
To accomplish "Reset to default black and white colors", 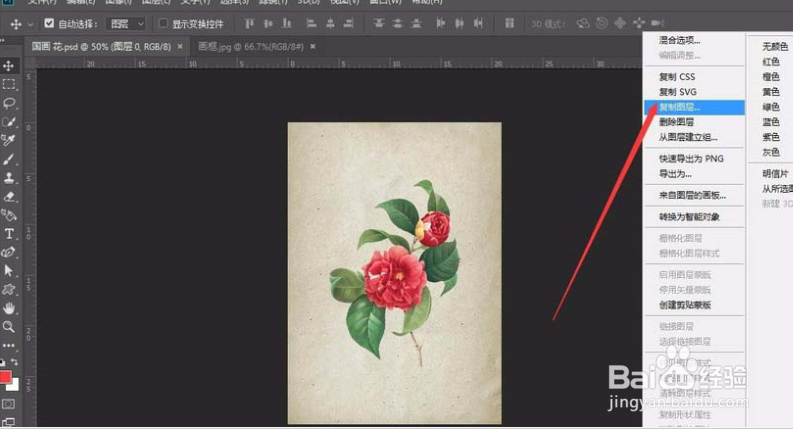I will click(x=3, y=362).
